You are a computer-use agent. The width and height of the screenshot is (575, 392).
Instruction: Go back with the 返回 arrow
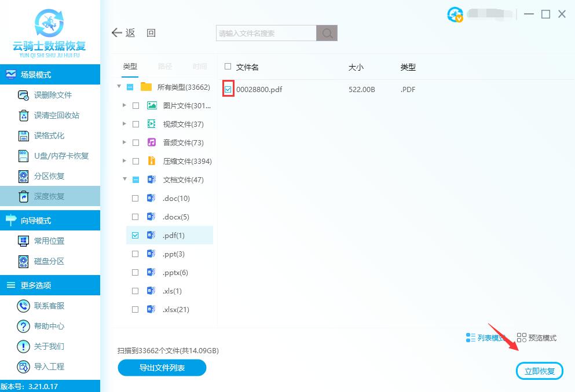(116, 32)
